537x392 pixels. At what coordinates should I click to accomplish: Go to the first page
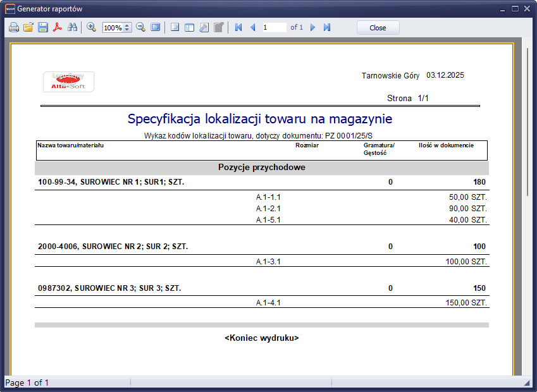point(238,28)
